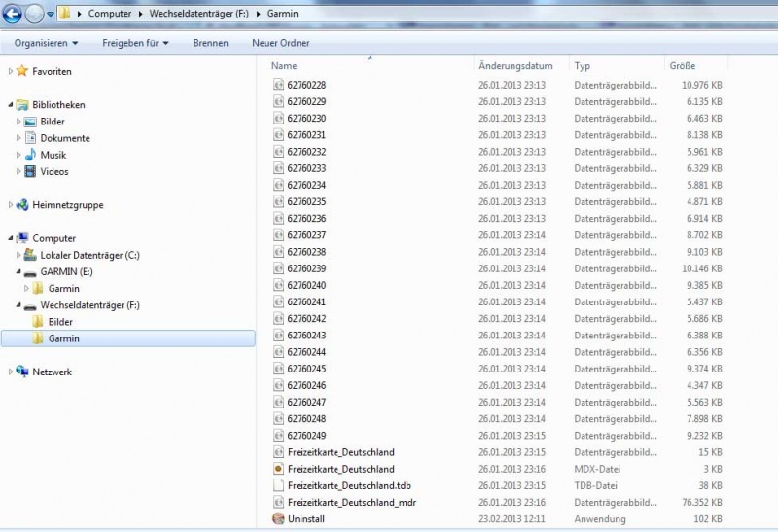This screenshot has width=778, height=532.
Task: Select the Uninstall file name
Action: (306, 519)
